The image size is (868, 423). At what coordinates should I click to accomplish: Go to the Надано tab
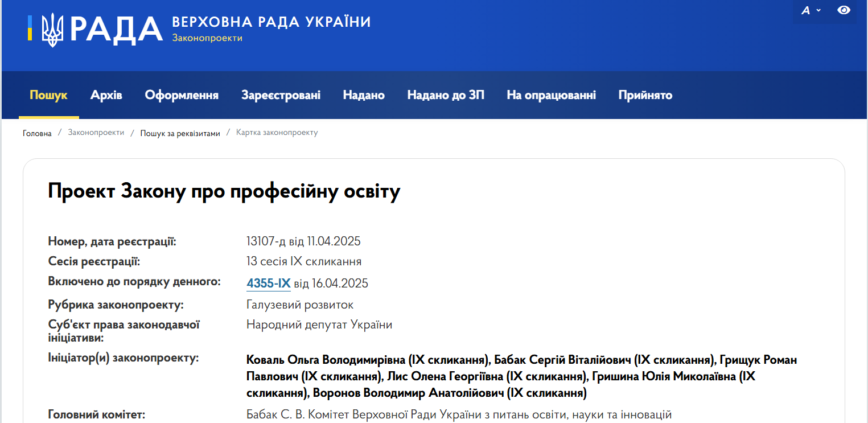pyautogui.click(x=364, y=95)
